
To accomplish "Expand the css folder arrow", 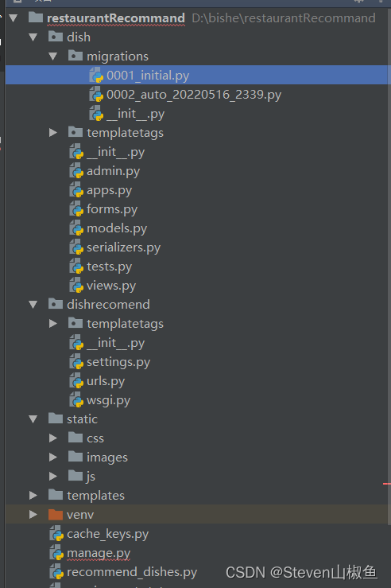I will [x=53, y=438].
